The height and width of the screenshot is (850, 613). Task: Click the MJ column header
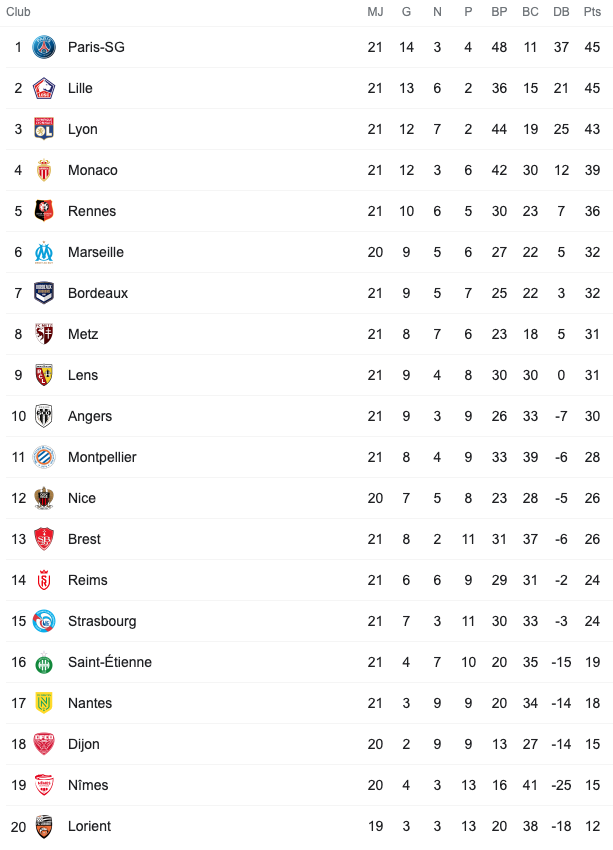[375, 12]
